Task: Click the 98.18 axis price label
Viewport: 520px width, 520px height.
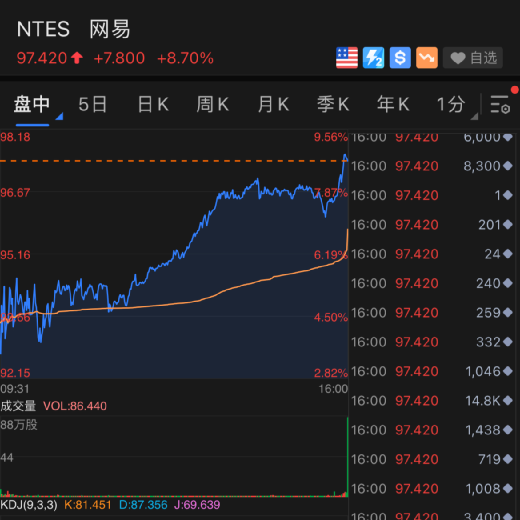Action: point(15,137)
